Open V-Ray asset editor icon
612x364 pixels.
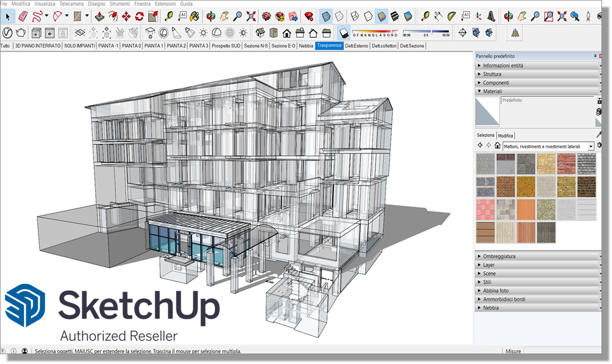pyautogui.click(x=8, y=33)
